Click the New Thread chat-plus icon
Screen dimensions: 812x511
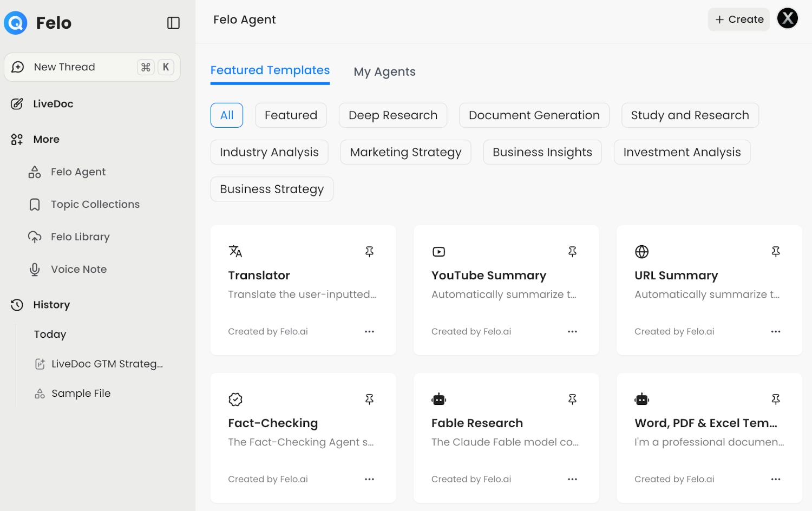coord(18,67)
